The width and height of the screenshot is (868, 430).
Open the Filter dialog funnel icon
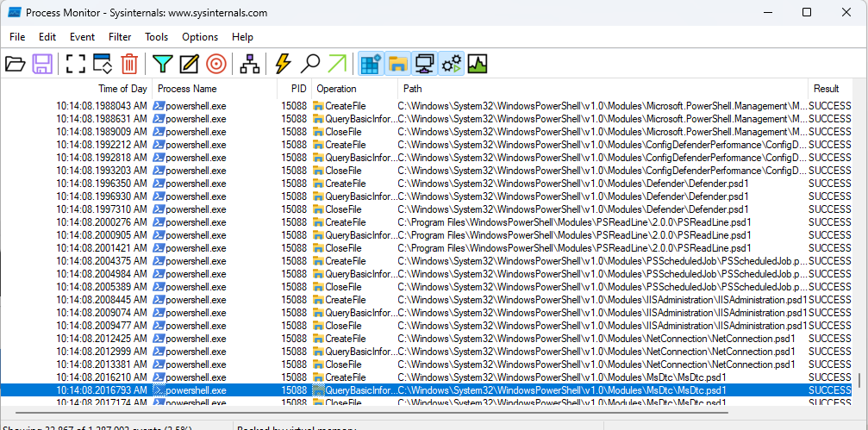click(x=162, y=64)
